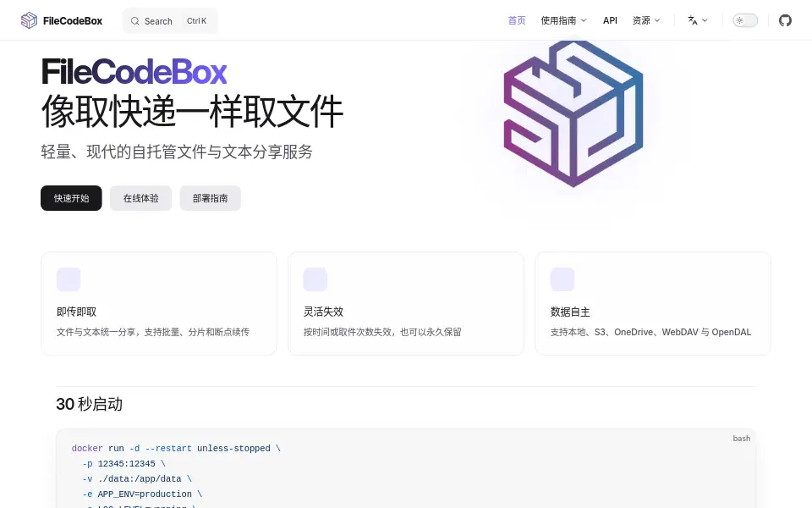Screen dimensions: 812x508
Task: Open language selector chevron
Action: point(705,20)
